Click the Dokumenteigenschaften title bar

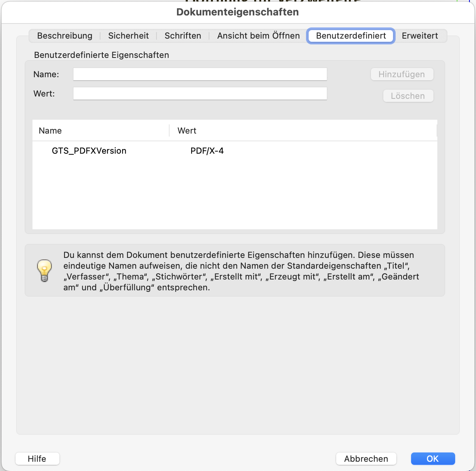238,12
